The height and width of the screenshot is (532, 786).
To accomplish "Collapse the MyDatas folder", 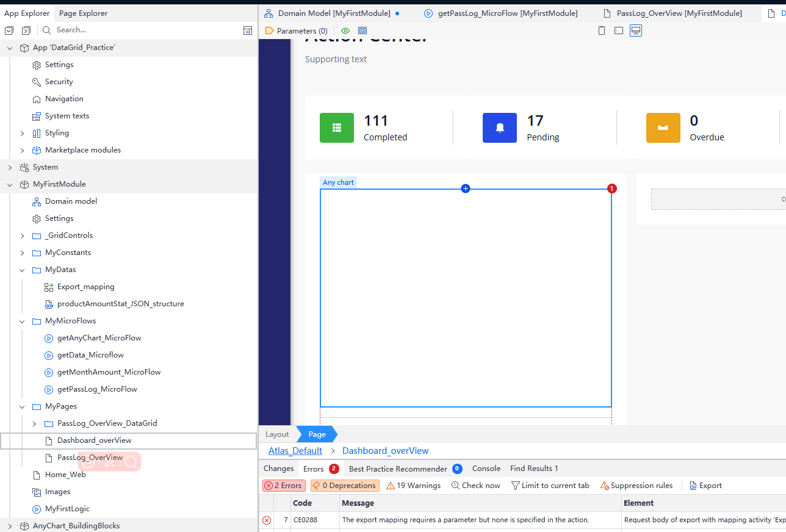I will pyautogui.click(x=22, y=270).
